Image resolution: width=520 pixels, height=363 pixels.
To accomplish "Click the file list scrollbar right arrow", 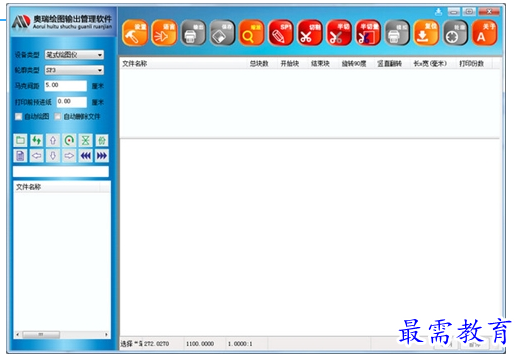I will coord(106,334).
